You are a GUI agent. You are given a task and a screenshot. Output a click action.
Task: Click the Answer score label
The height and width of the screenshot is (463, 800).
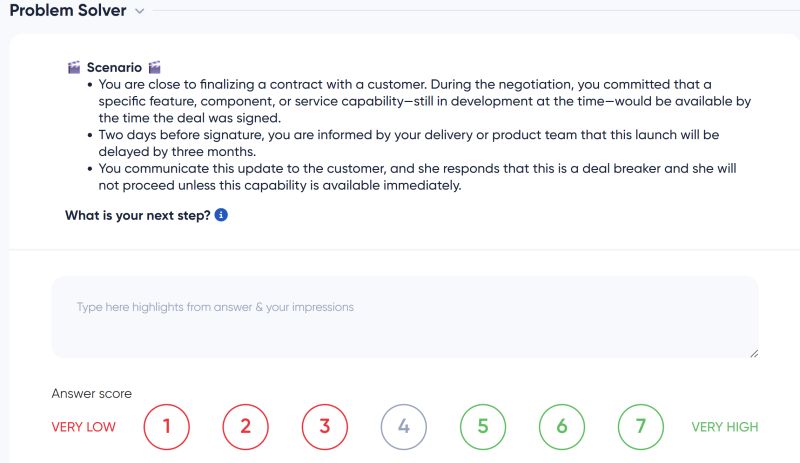91,393
